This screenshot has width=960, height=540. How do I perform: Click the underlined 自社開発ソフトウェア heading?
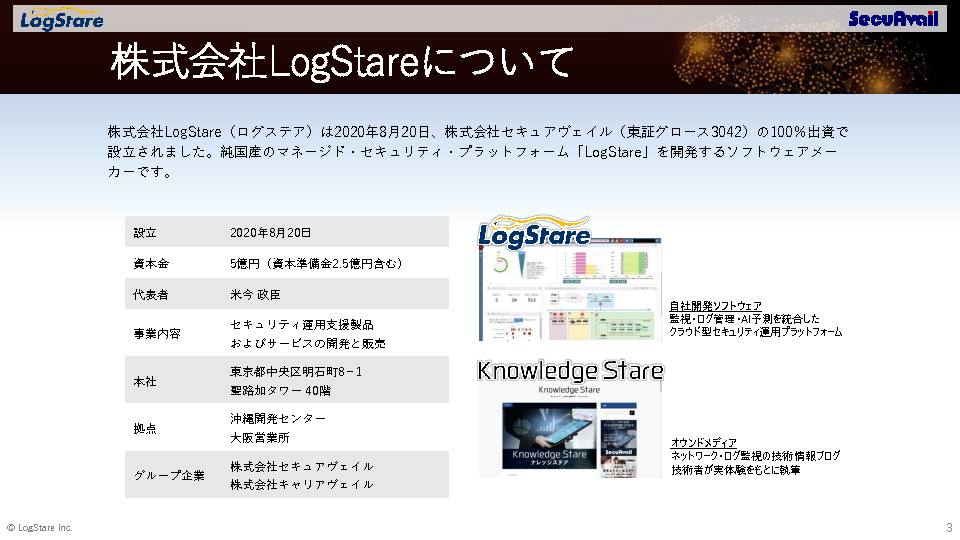(x=715, y=306)
